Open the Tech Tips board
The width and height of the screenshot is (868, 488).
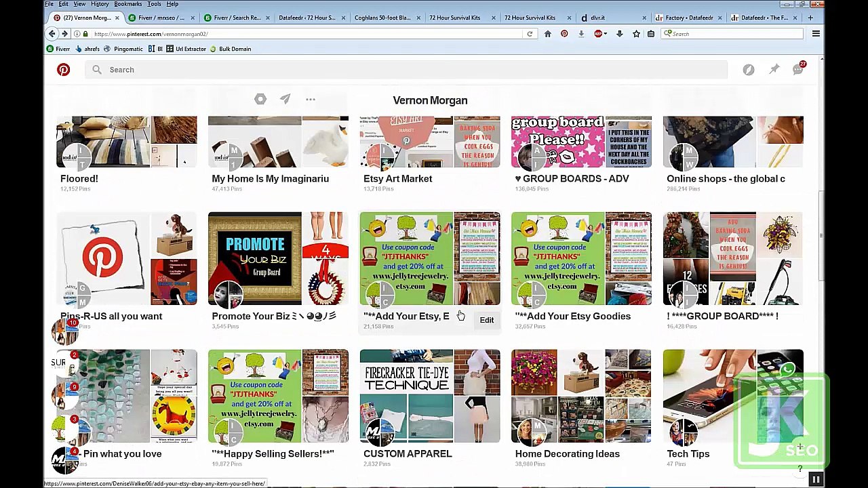[x=733, y=396]
